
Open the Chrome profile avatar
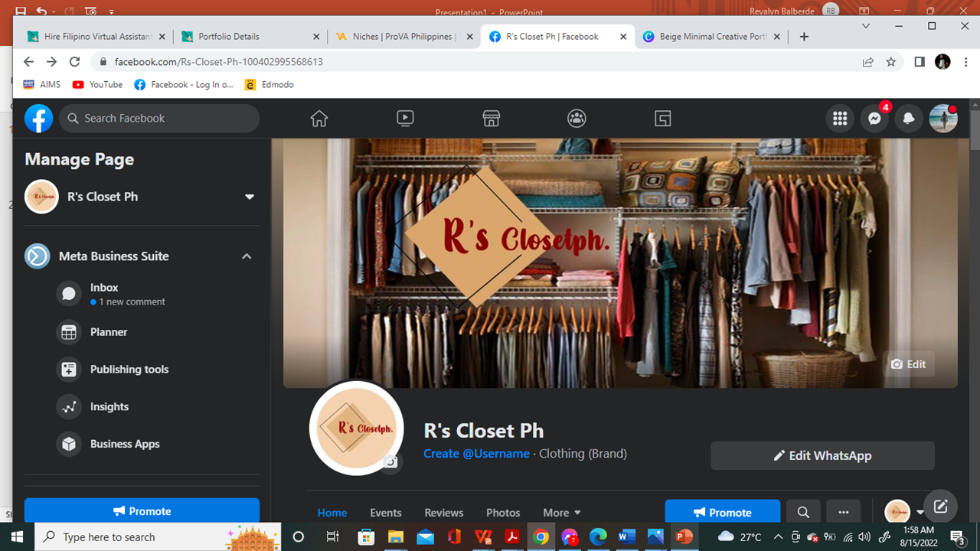coord(942,62)
